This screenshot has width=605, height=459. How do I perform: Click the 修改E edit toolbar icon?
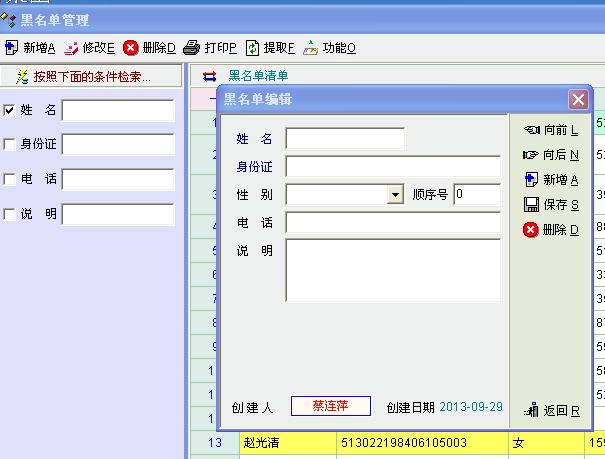pyautogui.click(x=71, y=48)
